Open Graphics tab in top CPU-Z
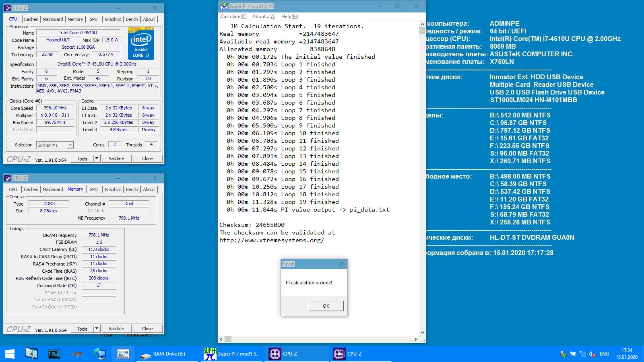Screen dimensions: 644x362 tap(113, 19)
